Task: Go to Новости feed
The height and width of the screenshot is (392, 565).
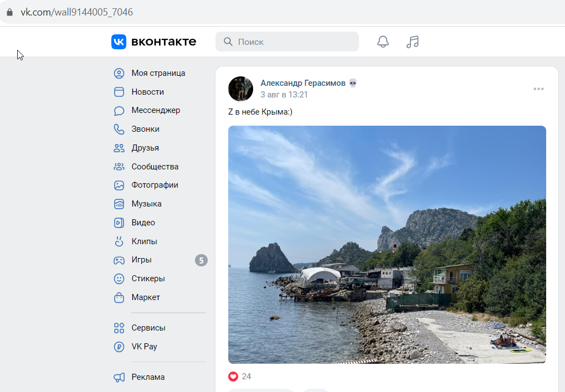Action: [x=148, y=92]
